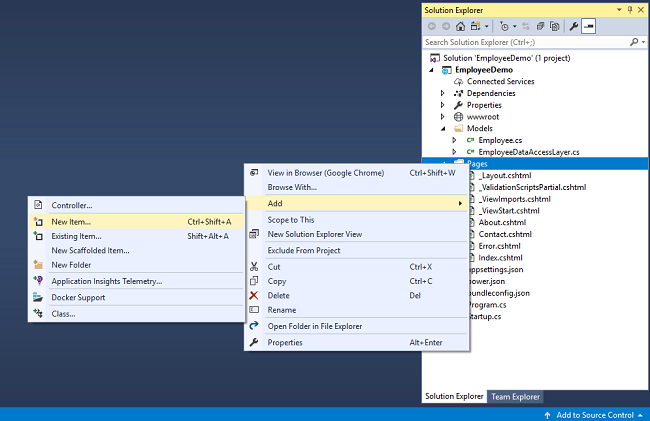Click the Back arrow in Solution Explorer toolbar
Viewport: 650px width, 421px height.
[x=432, y=27]
